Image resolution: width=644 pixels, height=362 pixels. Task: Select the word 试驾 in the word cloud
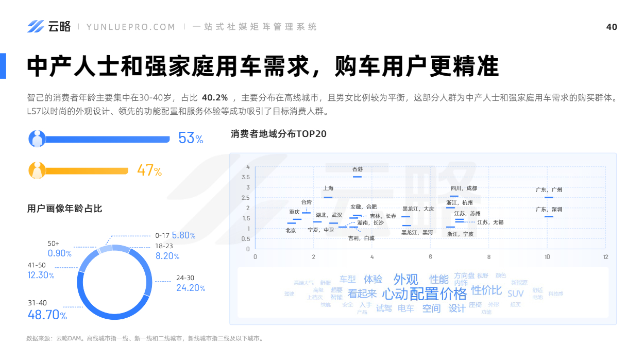[x=384, y=308]
